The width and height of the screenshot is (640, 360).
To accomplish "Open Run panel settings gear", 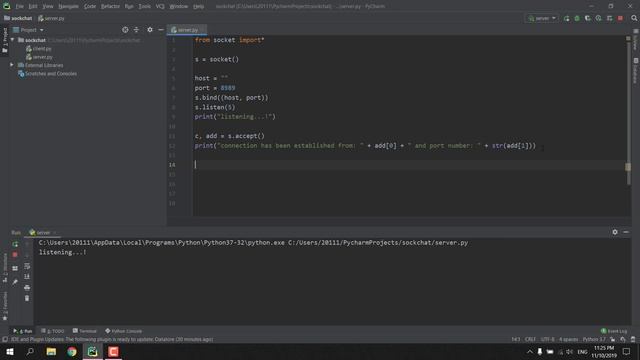I will [615, 232].
